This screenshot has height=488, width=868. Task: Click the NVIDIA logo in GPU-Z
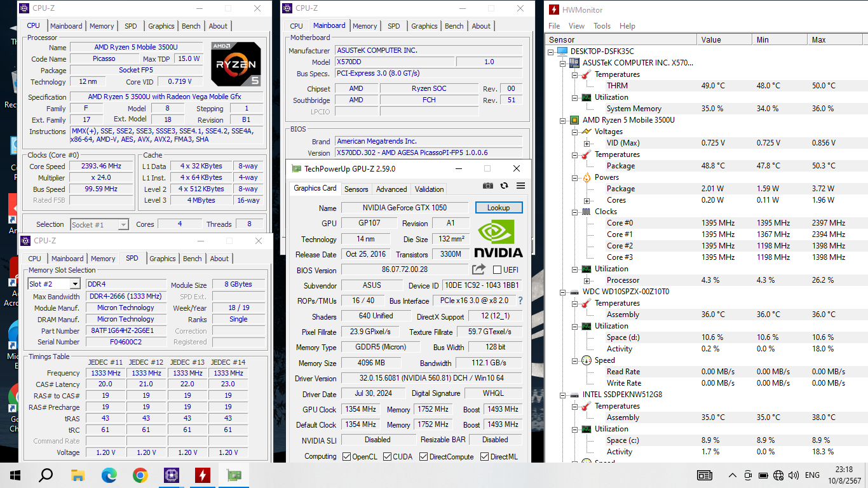pyautogui.click(x=499, y=239)
